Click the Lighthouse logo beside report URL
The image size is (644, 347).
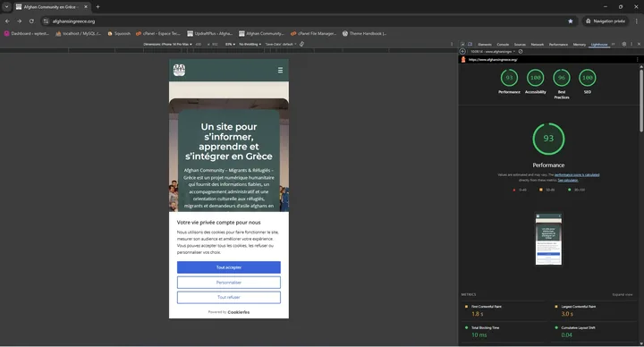[463, 60]
